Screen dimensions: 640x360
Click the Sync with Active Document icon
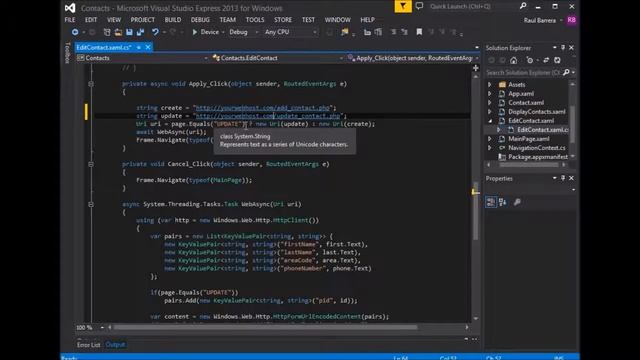(546, 60)
